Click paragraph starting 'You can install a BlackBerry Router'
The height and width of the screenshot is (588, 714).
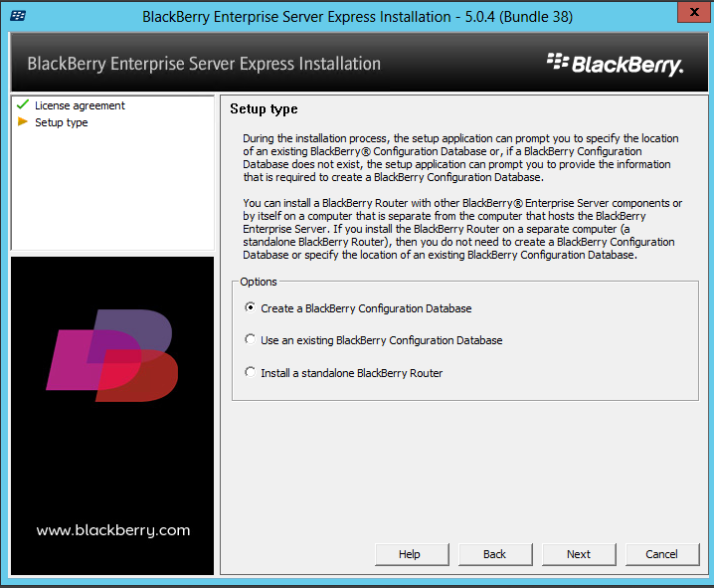tap(462, 229)
